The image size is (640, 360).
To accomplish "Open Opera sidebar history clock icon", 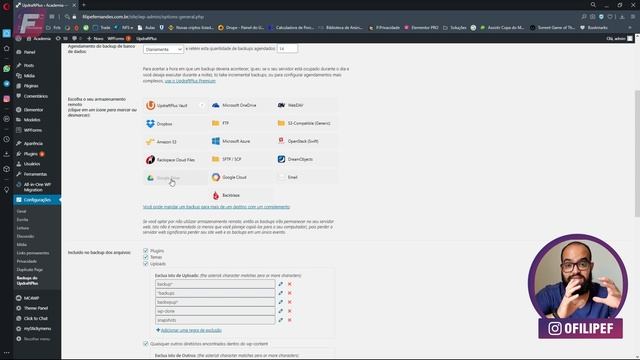I will click(7, 139).
